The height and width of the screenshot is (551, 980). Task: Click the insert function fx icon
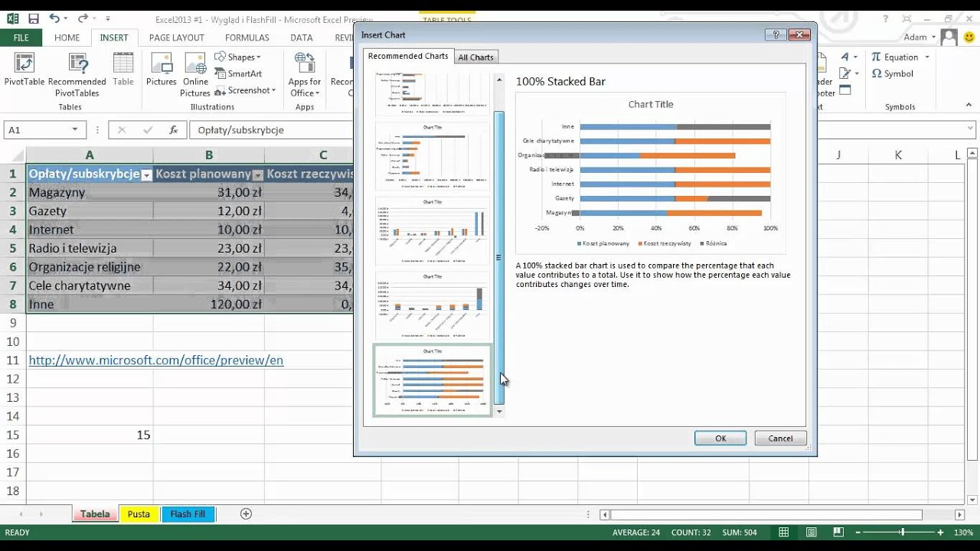point(174,130)
